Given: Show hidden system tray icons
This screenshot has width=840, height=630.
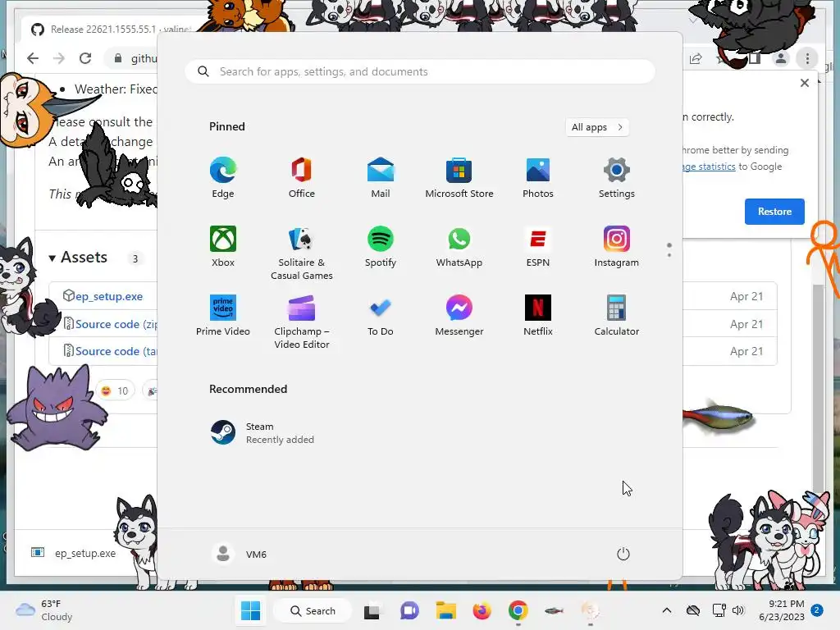Looking at the screenshot, I should point(666,610).
